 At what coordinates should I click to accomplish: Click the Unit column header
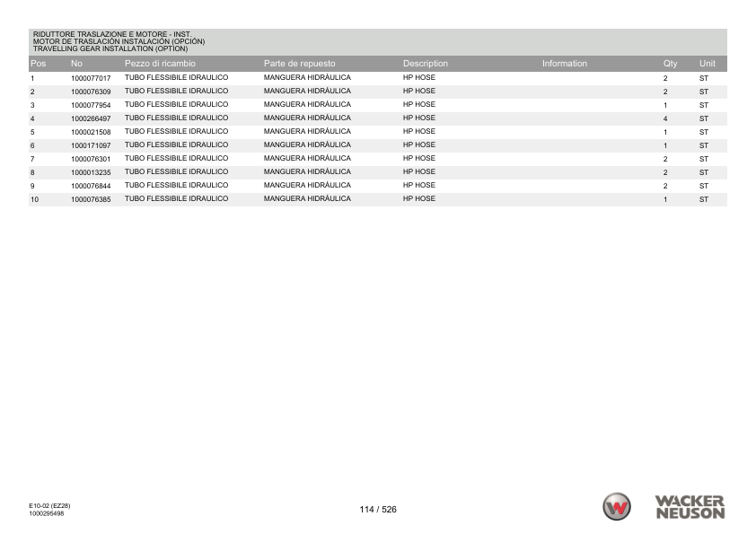(x=707, y=64)
